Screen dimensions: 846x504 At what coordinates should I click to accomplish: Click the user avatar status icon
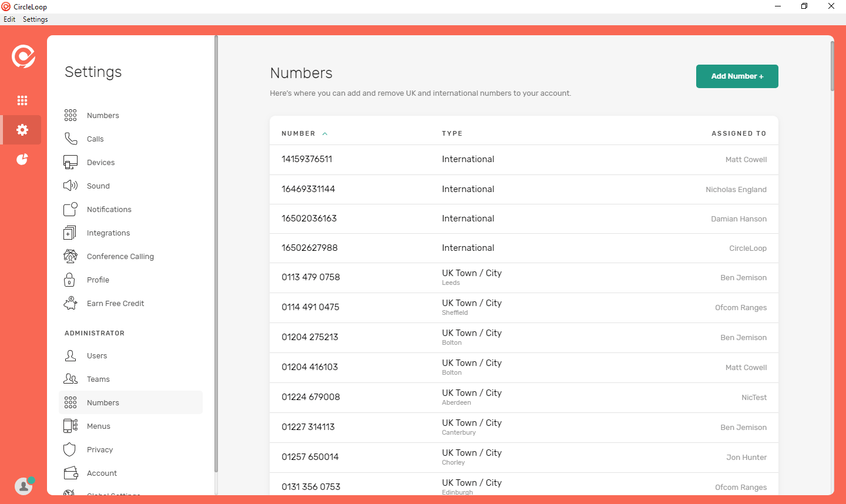point(23,486)
